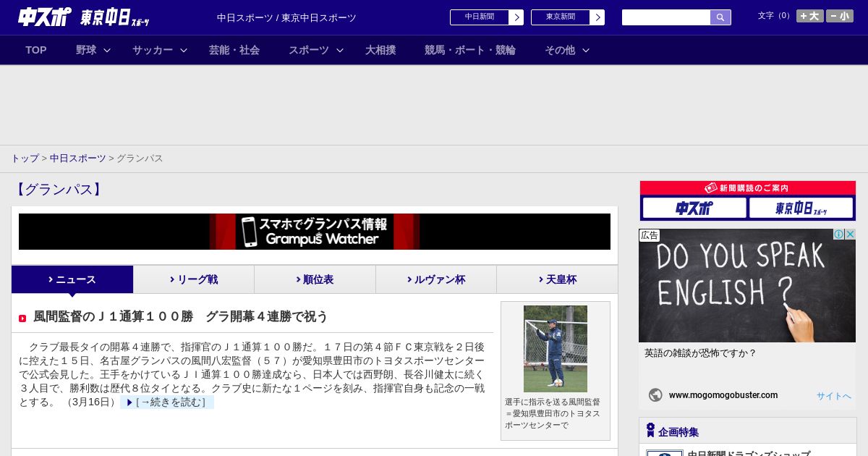
Task: Expand the サッカー dropdown chevron
Action: pos(184,50)
